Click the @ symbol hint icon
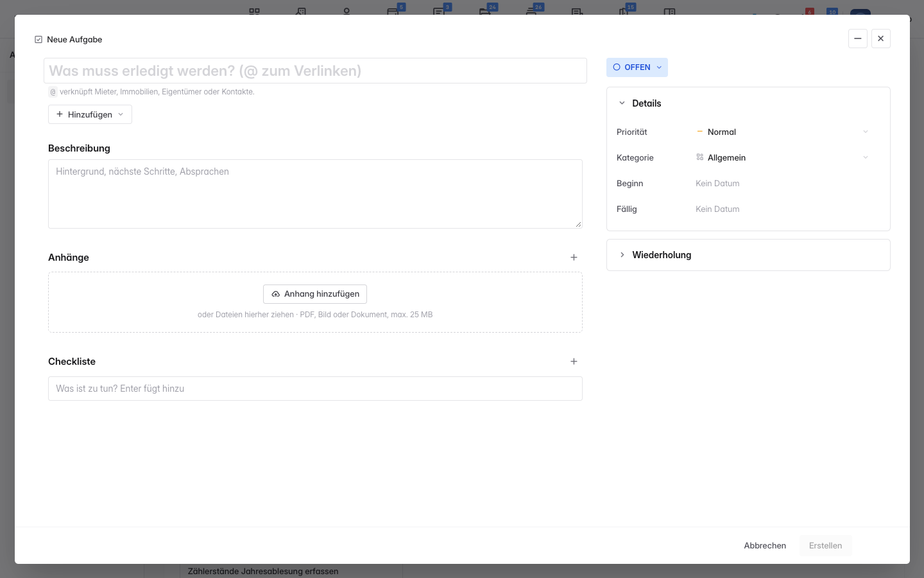The width and height of the screenshot is (924, 578). [53, 92]
